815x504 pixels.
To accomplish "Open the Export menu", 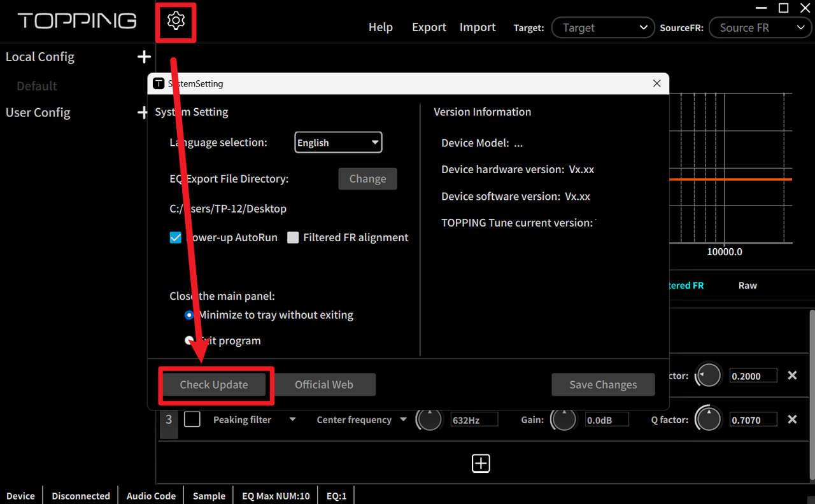I will (x=429, y=27).
